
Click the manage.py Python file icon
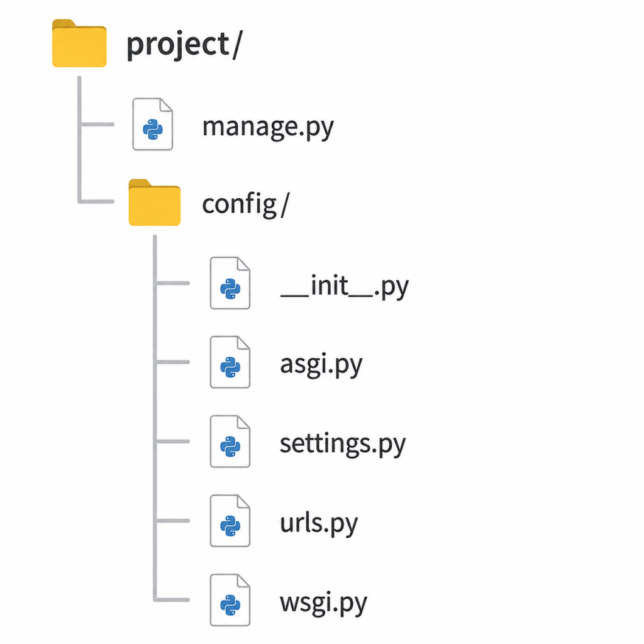(152, 124)
